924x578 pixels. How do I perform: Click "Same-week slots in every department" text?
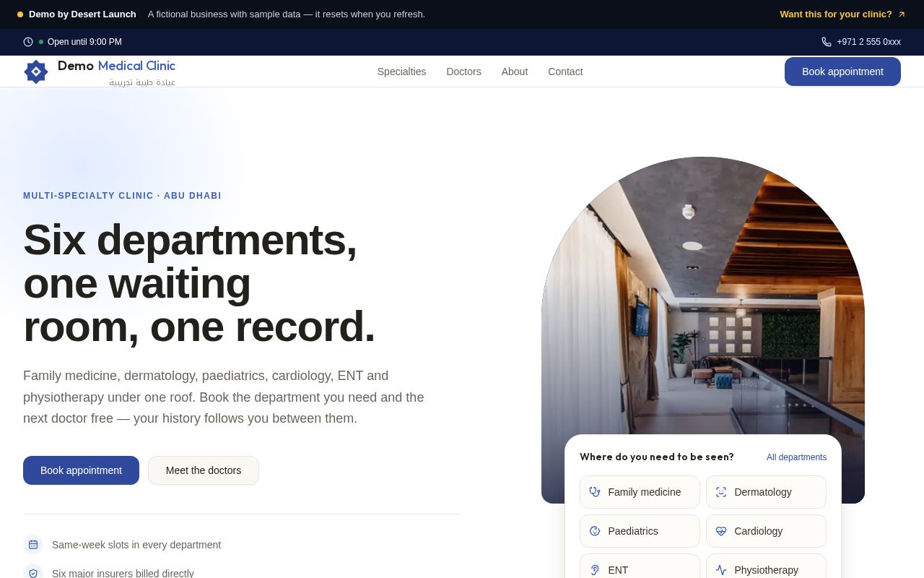point(136,545)
